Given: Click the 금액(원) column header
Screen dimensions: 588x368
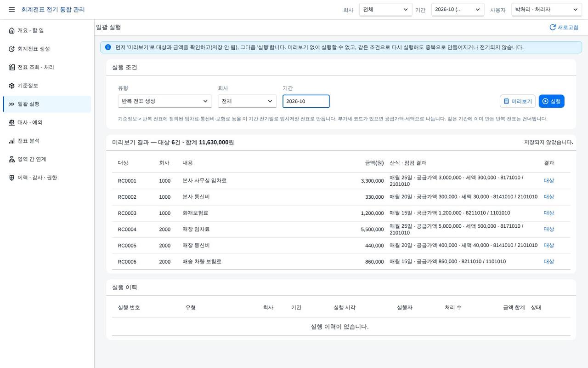Looking at the screenshot, I should click(x=374, y=163).
